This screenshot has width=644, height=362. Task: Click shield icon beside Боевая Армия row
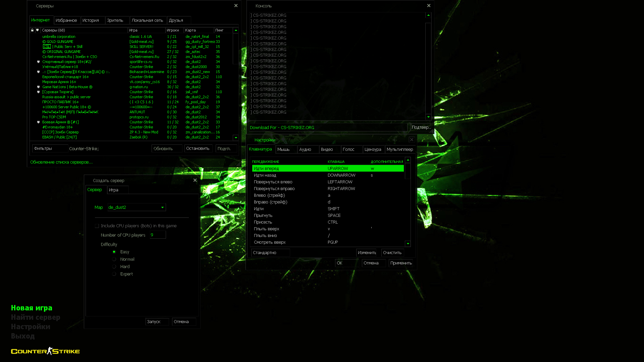pyautogui.click(x=39, y=122)
